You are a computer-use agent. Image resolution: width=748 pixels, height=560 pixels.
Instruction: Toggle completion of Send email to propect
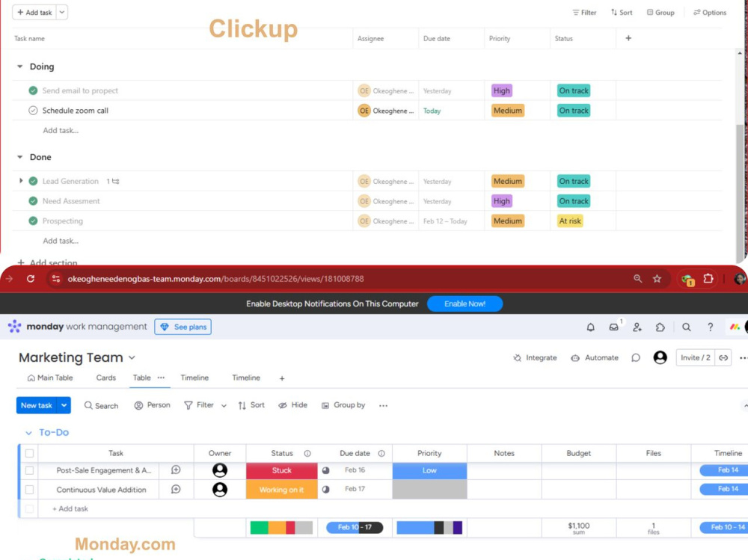pyautogui.click(x=33, y=90)
